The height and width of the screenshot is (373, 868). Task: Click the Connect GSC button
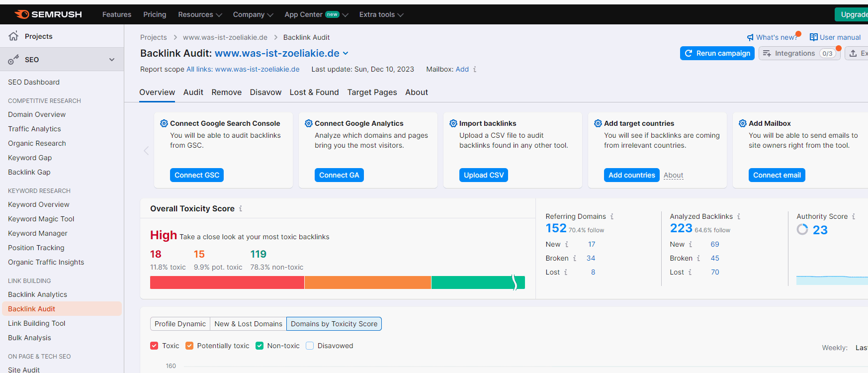(x=197, y=175)
